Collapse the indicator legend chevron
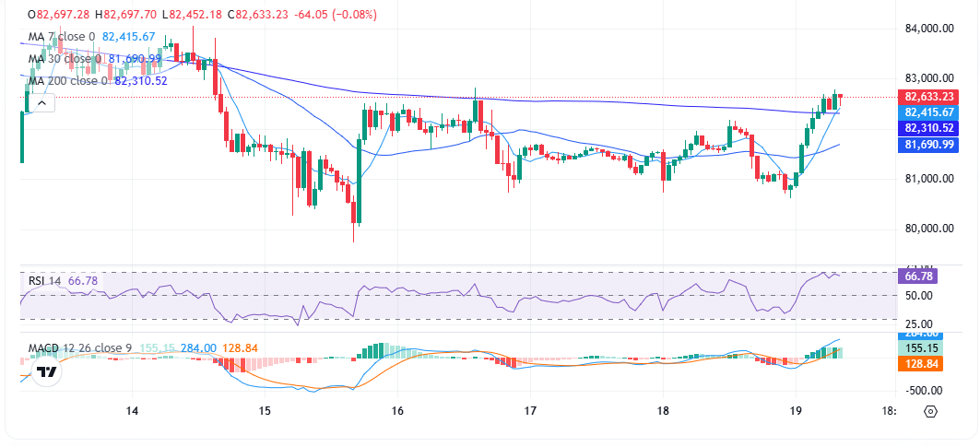The width and height of the screenshot is (980, 447). [41, 103]
